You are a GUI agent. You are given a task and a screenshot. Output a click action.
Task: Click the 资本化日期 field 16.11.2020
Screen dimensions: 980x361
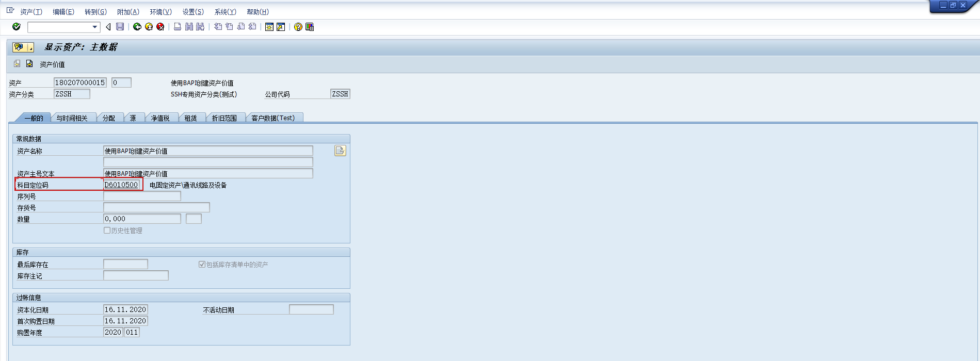click(125, 309)
